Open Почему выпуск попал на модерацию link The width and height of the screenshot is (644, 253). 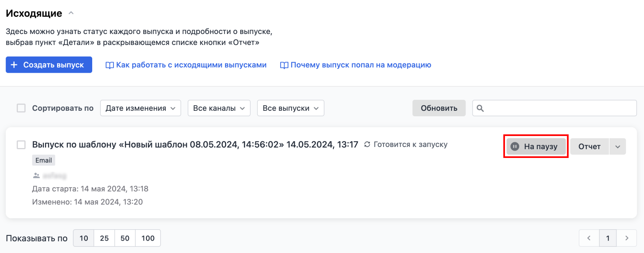click(356, 65)
